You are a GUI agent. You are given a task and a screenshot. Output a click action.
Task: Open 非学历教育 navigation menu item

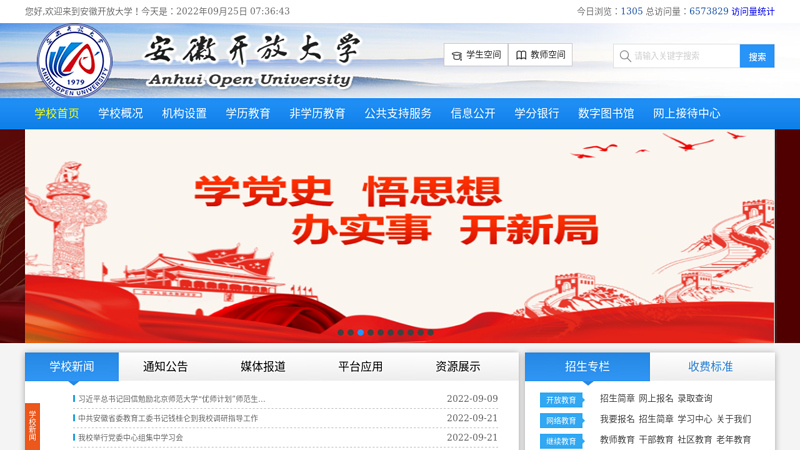tap(317, 113)
